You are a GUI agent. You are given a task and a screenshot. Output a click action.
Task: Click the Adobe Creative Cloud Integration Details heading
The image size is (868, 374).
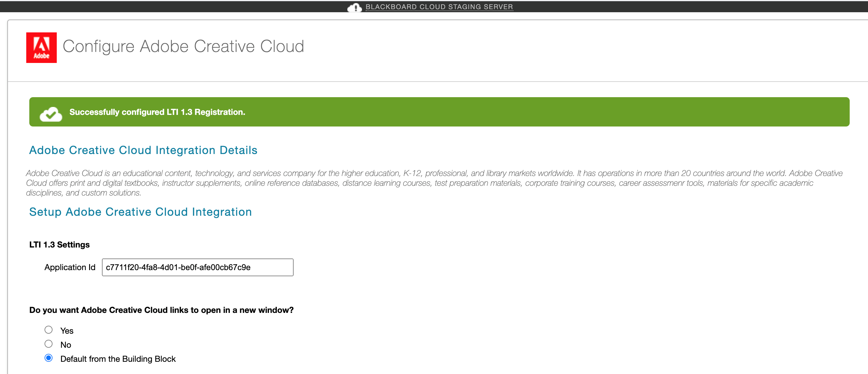tap(143, 150)
